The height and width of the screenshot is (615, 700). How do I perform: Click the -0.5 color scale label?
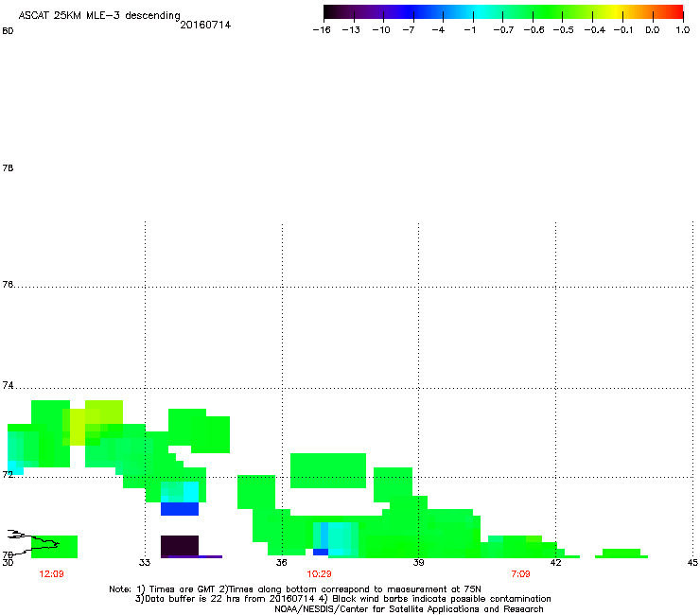pyautogui.click(x=563, y=30)
